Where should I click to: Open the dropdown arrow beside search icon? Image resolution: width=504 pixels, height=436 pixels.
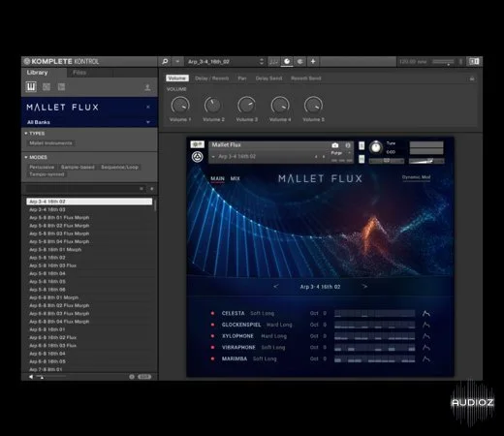[x=177, y=61]
